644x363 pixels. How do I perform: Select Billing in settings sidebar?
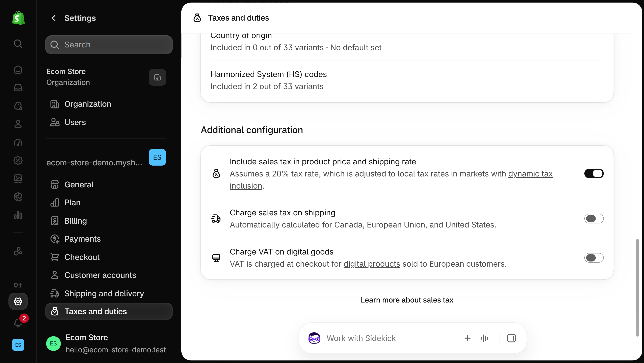(109, 221)
